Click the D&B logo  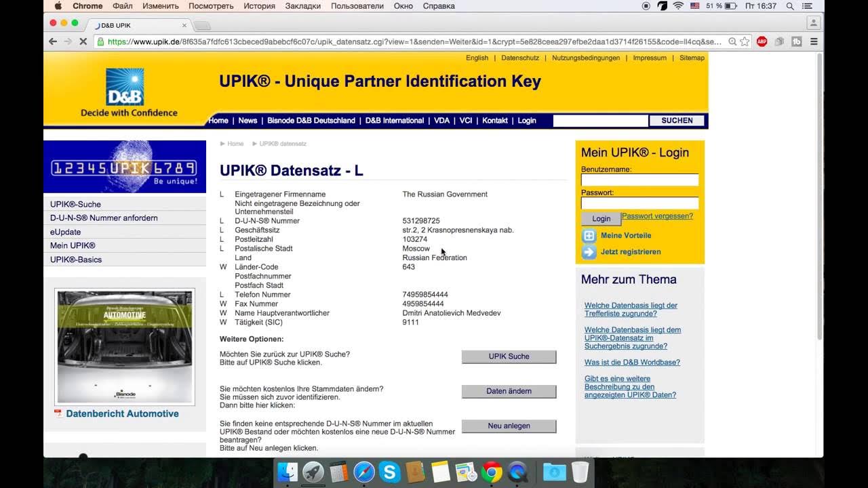(x=125, y=87)
